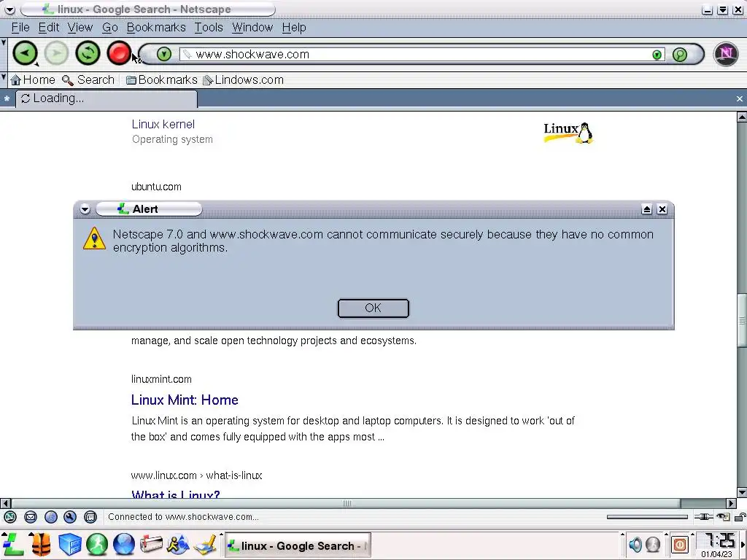Click the vertical scrollbar thumb
The image size is (747, 560).
pyautogui.click(x=742, y=322)
